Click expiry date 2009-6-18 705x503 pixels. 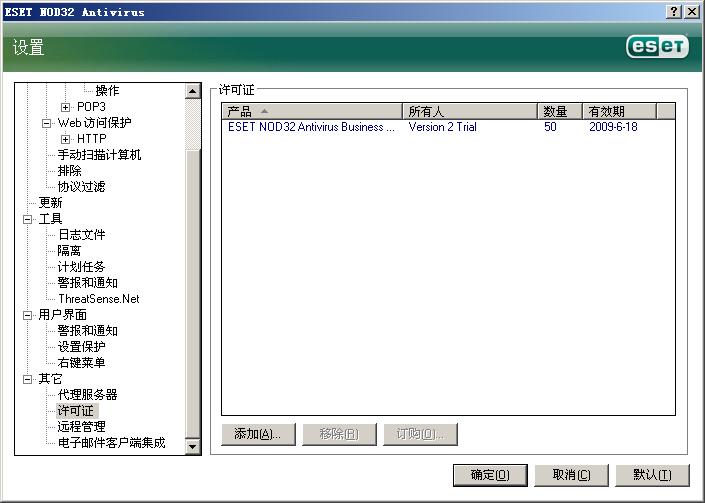[613, 127]
